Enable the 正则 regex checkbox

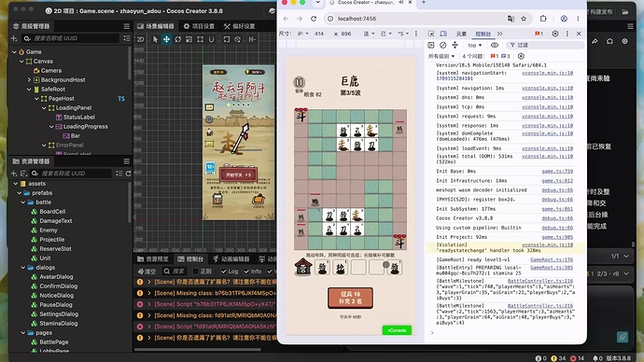[x=196, y=271]
